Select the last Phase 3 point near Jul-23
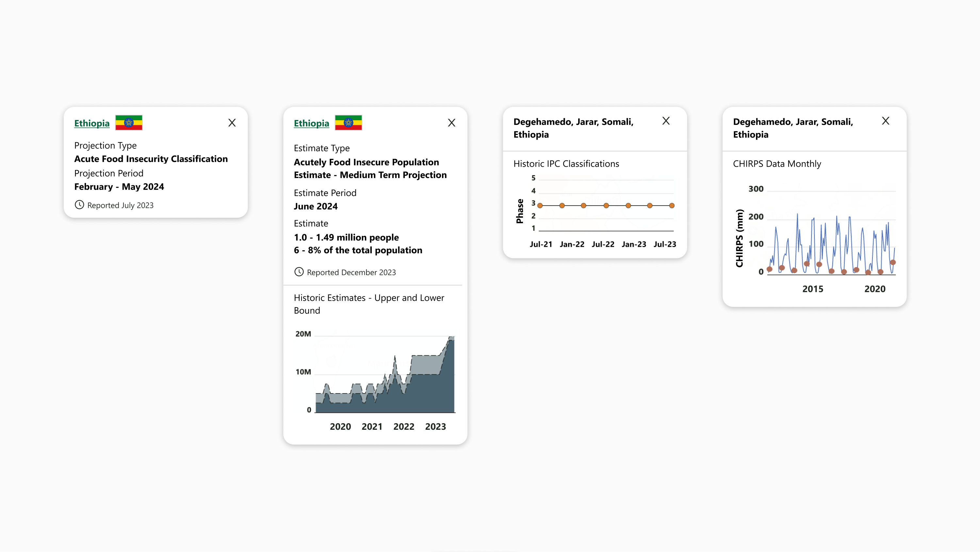The width and height of the screenshot is (980, 552). [x=672, y=206]
